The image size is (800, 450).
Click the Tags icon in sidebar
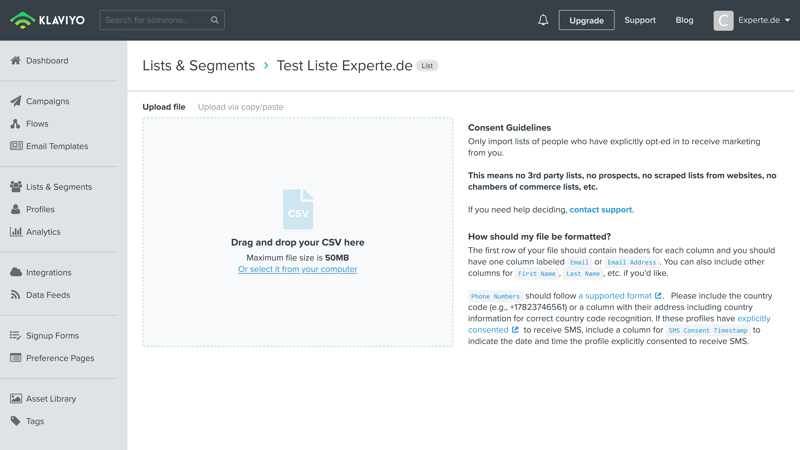pyautogui.click(x=16, y=421)
